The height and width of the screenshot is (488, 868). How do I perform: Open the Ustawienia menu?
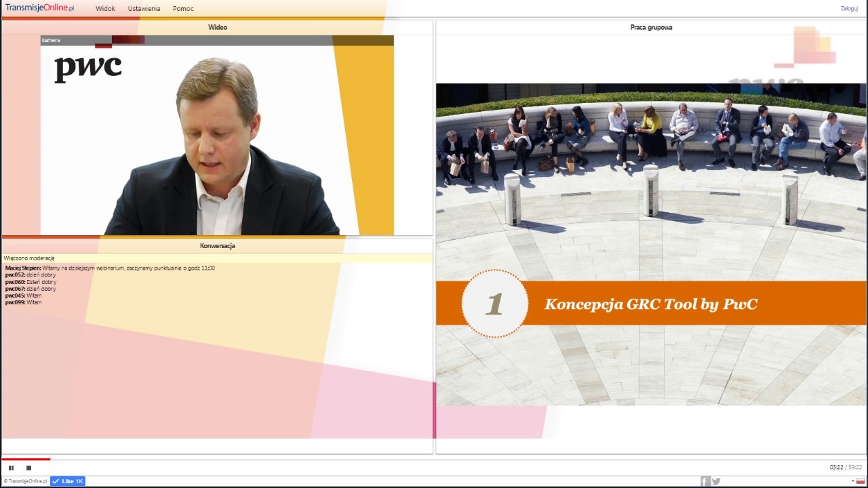click(144, 9)
